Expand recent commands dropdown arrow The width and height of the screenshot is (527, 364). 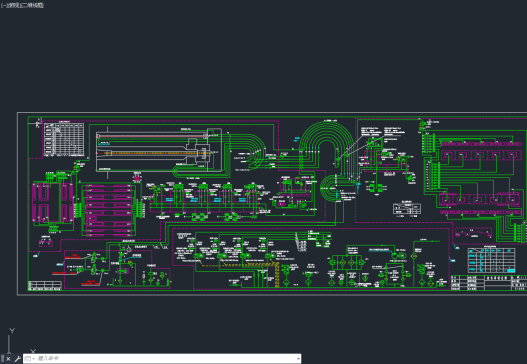point(33,359)
